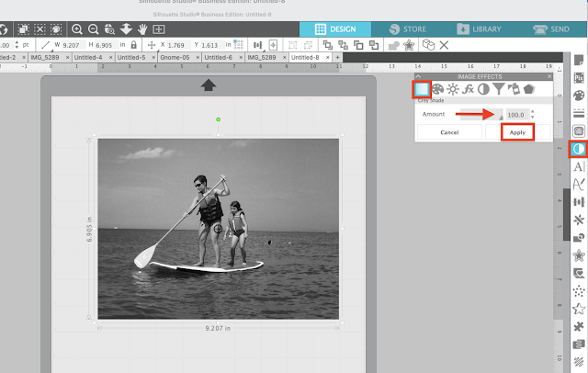
Task: Open Image Effects panel from right sidebar
Action: click(x=579, y=149)
